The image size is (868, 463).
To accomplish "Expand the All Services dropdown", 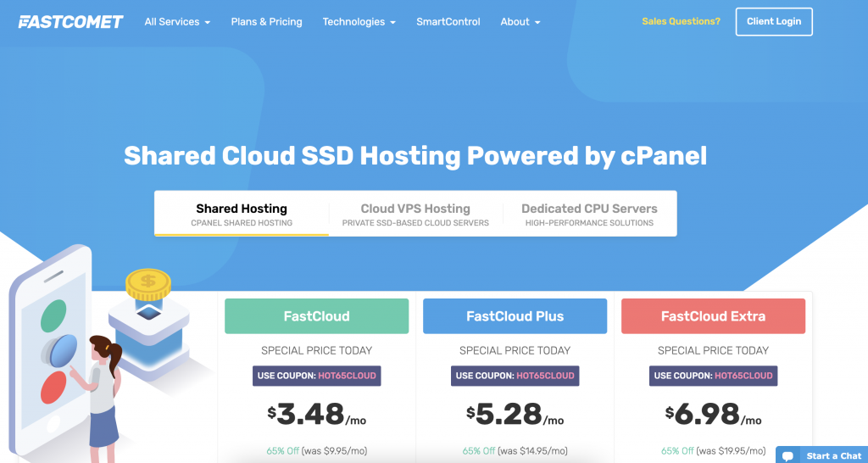I will pyautogui.click(x=177, y=22).
